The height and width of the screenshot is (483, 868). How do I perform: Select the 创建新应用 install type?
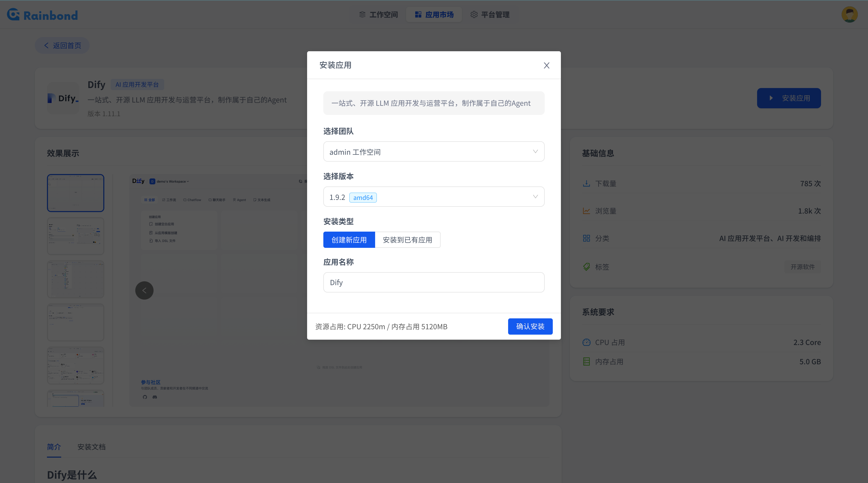[349, 240]
